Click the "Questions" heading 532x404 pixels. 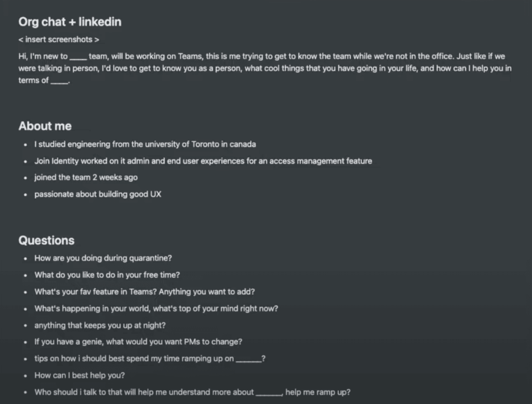(x=46, y=240)
